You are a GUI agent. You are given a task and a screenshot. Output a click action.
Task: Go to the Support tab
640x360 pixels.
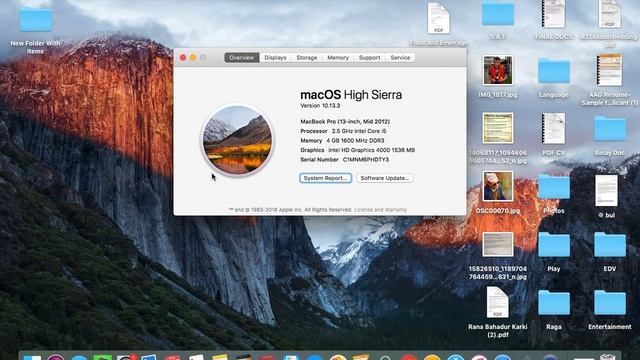[x=369, y=58]
